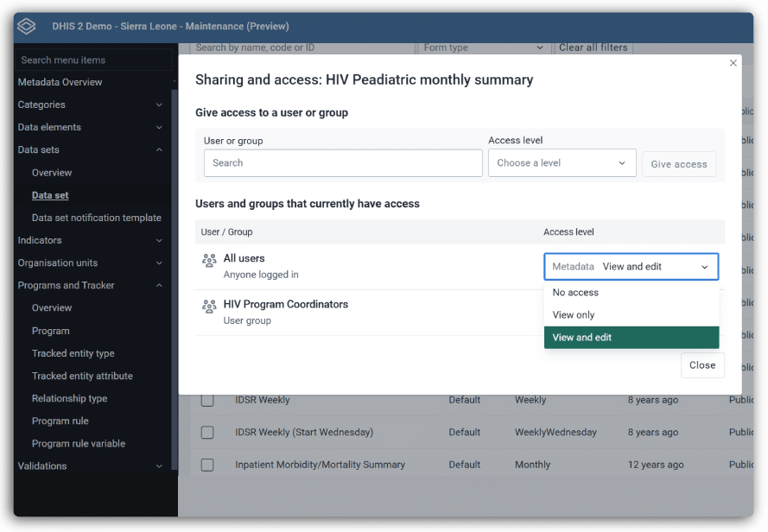Viewport: 768px width, 532px height.
Task: Click Inpatient Morbidity/Mortality Summary name
Action: click(320, 465)
